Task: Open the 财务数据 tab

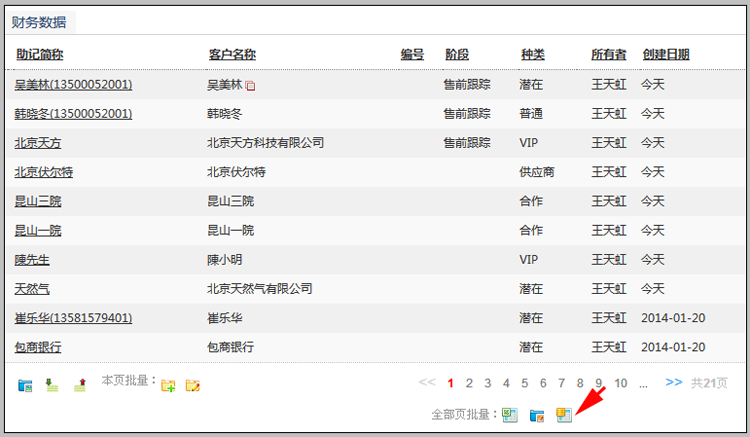Action: [39, 22]
